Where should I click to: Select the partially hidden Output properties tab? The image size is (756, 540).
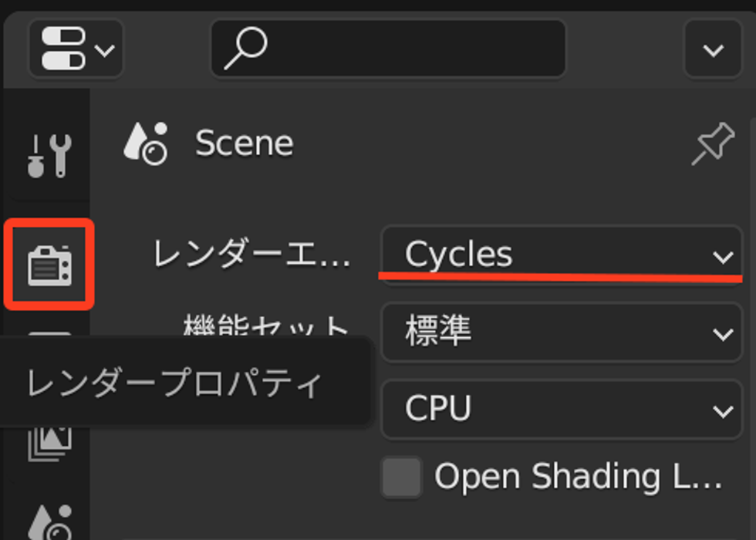point(49,333)
